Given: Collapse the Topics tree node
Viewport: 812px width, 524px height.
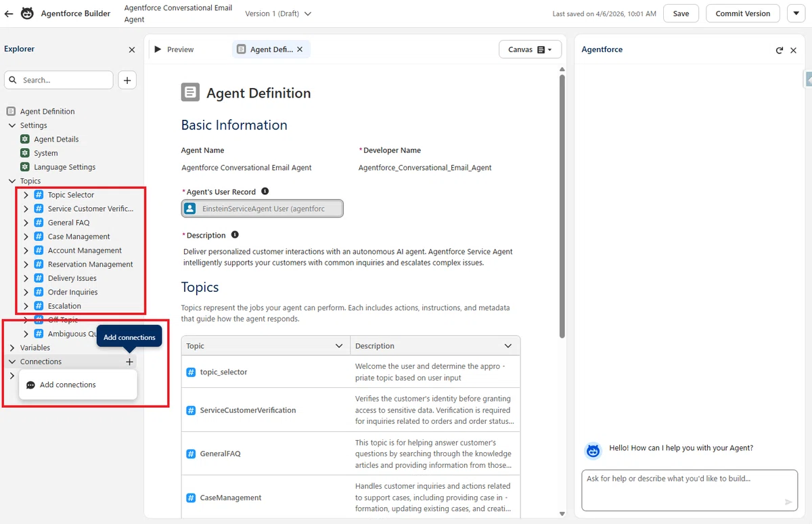Looking at the screenshot, I should (12, 181).
